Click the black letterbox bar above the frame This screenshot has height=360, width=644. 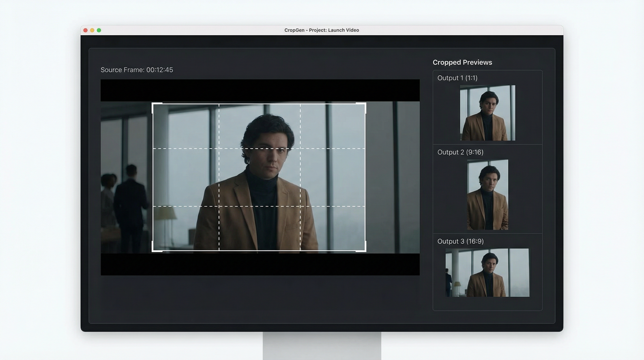[x=260, y=90]
